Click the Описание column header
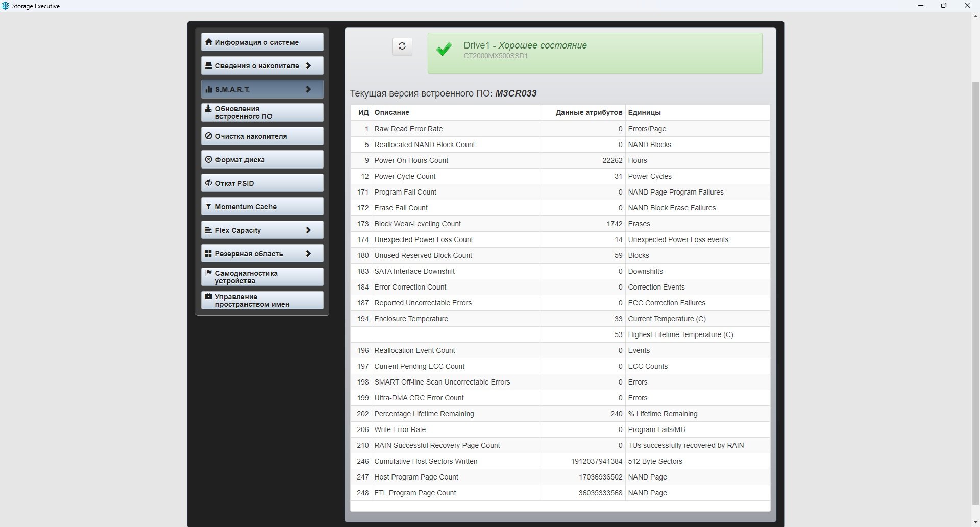This screenshot has width=980, height=527. pos(391,112)
